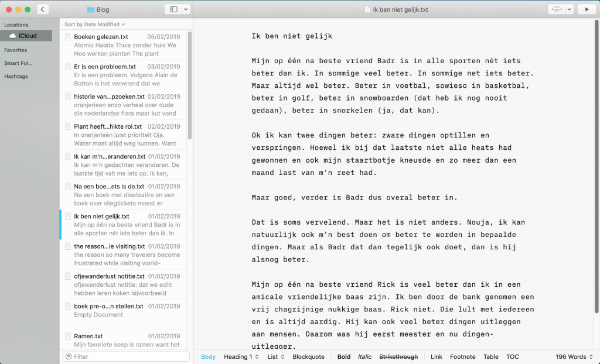Click the Blog folder title
The height and width of the screenshot is (364, 600).
click(103, 9)
